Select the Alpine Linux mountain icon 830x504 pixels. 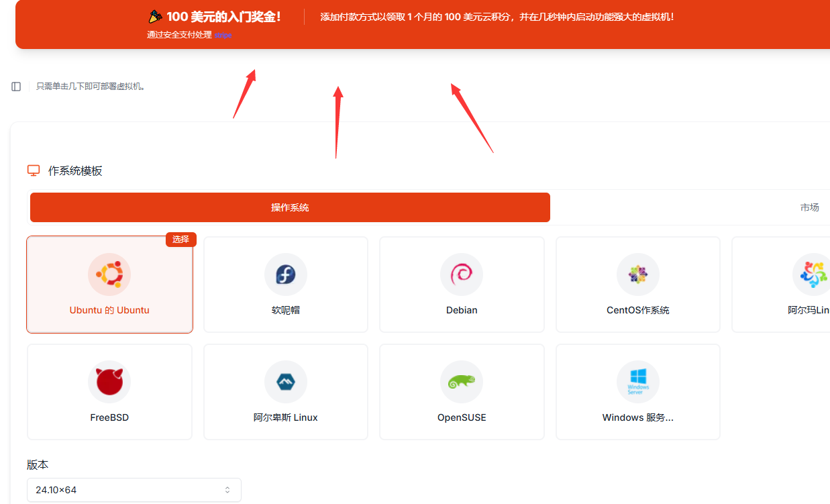click(286, 382)
